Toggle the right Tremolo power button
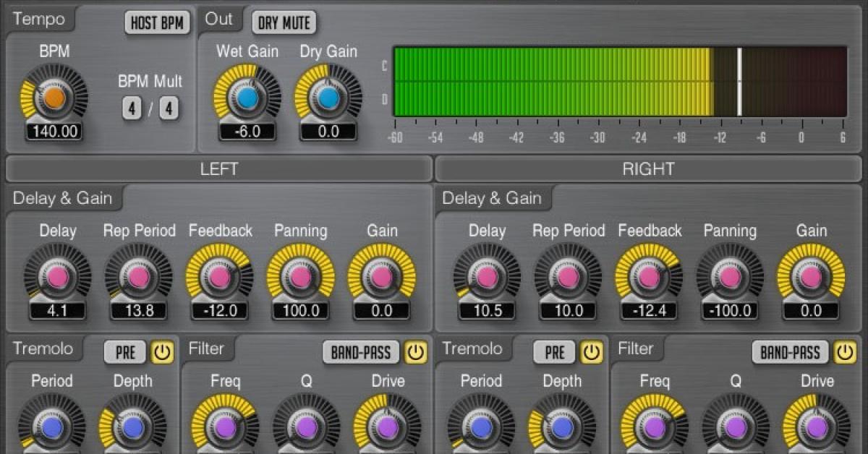This screenshot has width=868, height=454. point(592,352)
